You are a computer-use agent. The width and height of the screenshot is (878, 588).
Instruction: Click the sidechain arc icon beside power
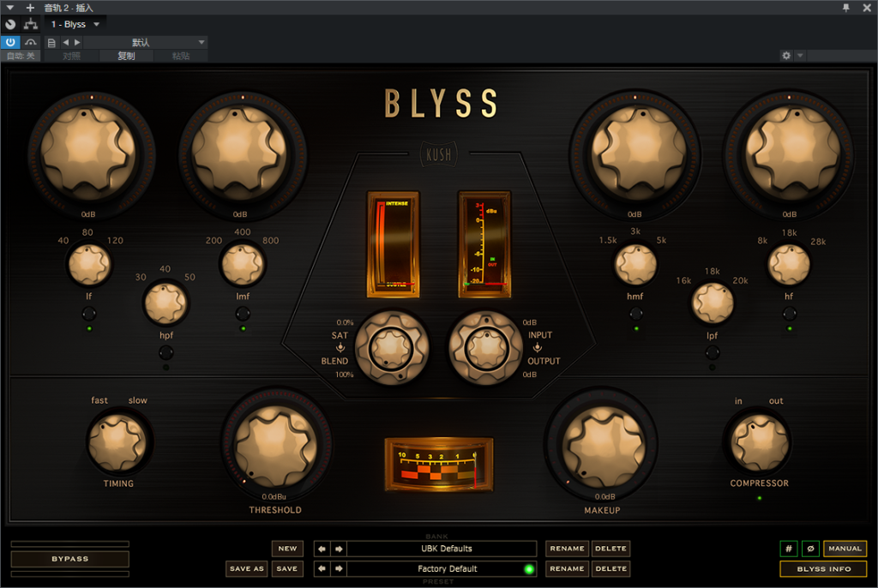pos(31,43)
